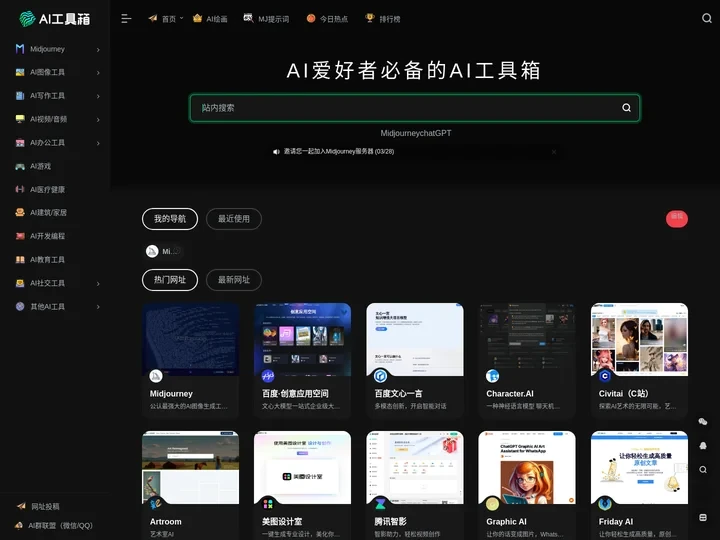Expand the AI图像工具 chevron
Viewport: 720px width, 540px height.
pos(98,73)
